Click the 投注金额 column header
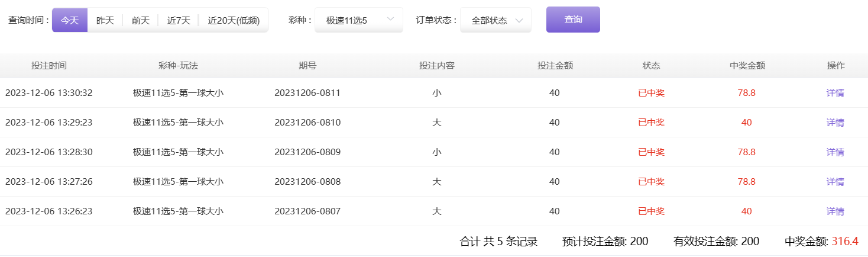 coord(555,66)
